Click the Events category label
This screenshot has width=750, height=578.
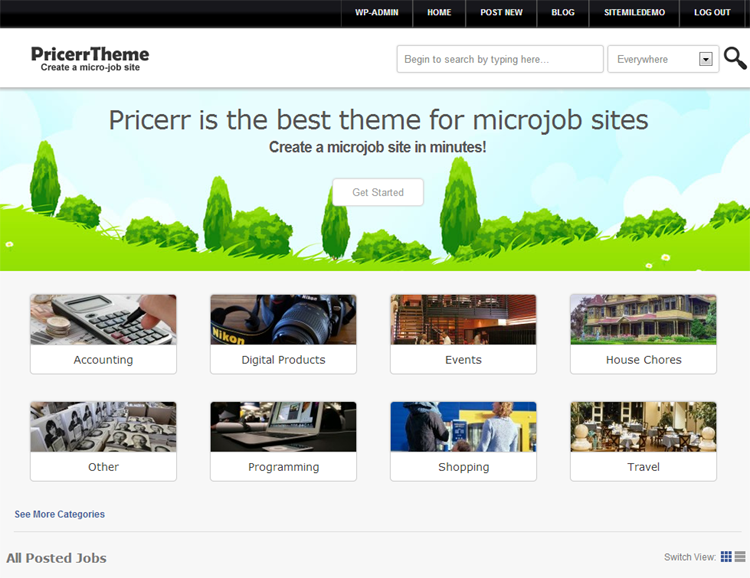pos(463,360)
